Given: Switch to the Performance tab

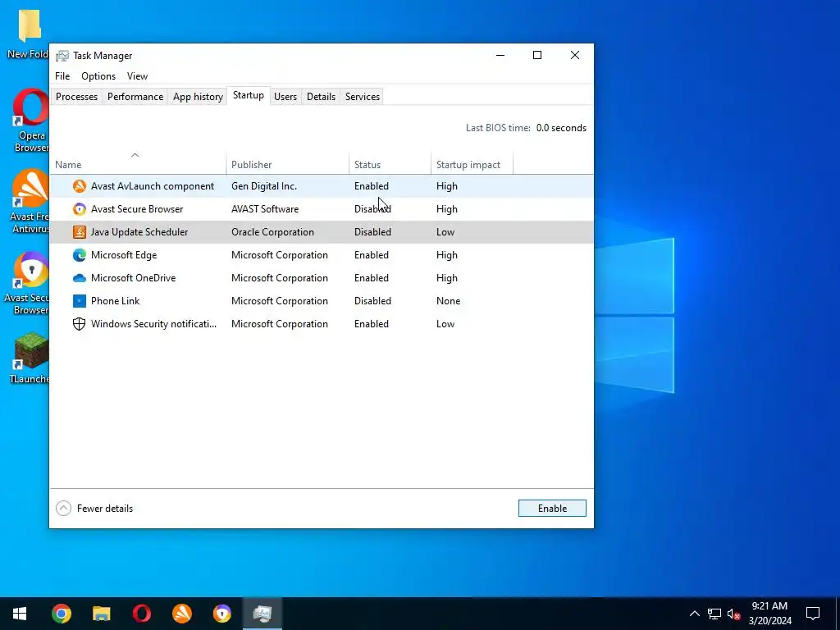Looking at the screenshot, I should point(135,97).
